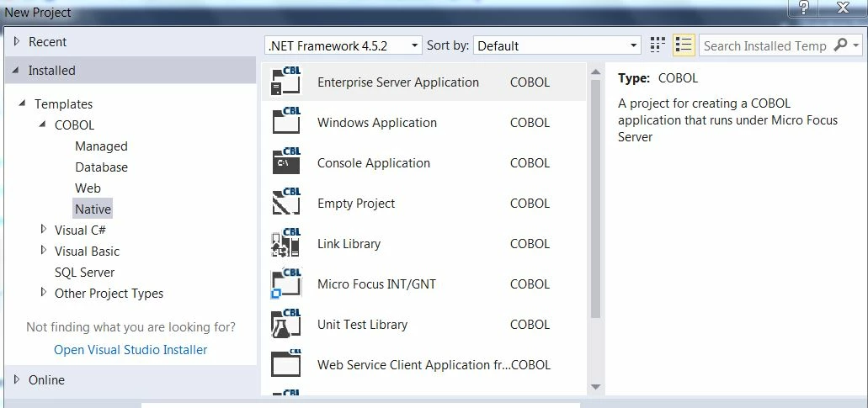Viewport: 868px width, 408px height.
Task: Click the Enterprise Server Application template icon
Action: click(x=285, y=82)
